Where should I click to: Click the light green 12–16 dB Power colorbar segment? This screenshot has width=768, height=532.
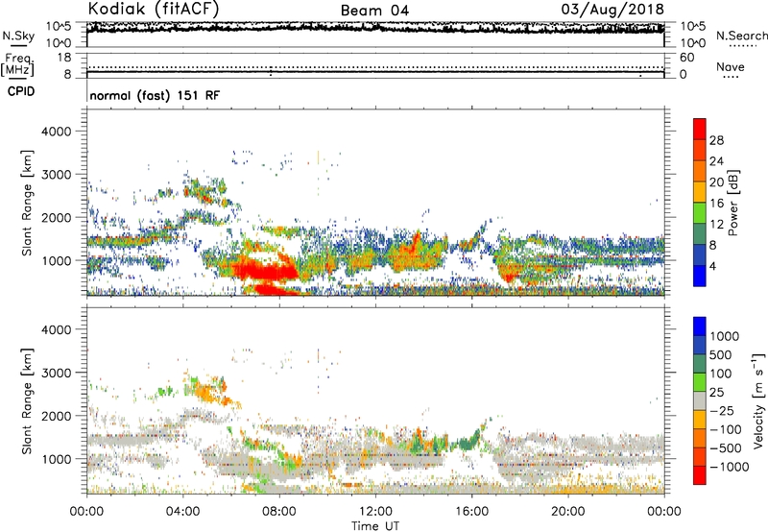point(700,213)
